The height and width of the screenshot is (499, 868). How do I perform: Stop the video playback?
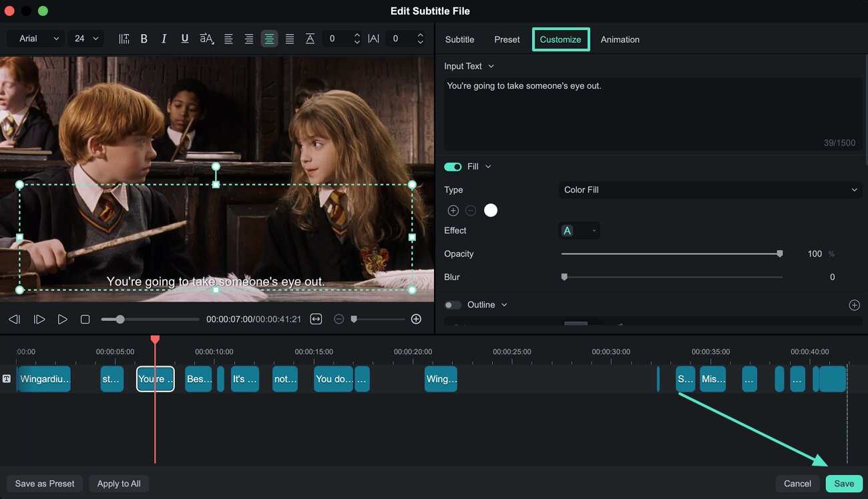click(85, 320)
